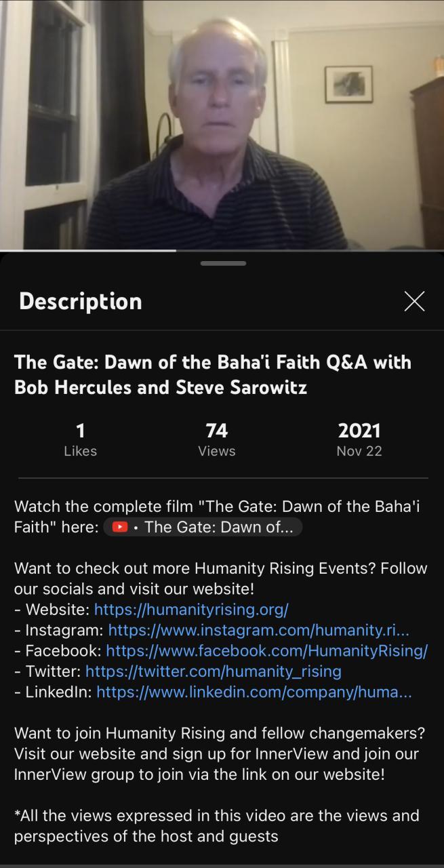The height and width of the screenshot is (868, 444).
Task: Tap the views disclaimer text at the bottom
Action: tap(216, 825)
